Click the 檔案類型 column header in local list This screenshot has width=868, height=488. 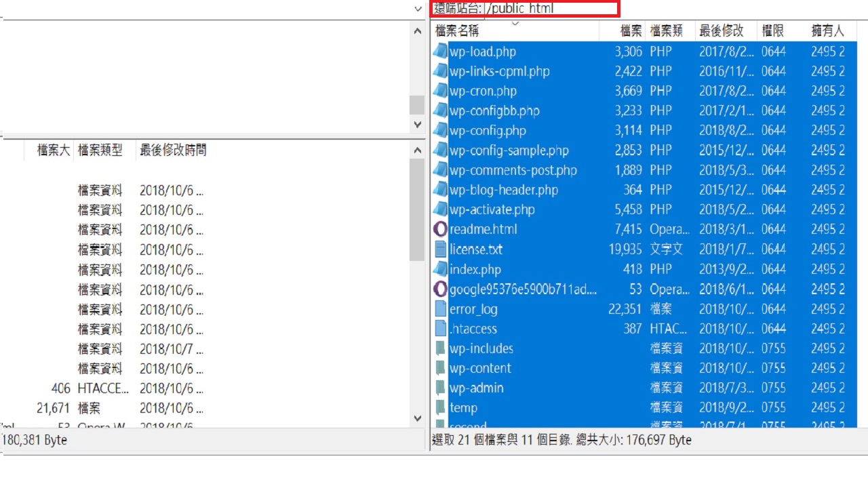pos(100,150)
